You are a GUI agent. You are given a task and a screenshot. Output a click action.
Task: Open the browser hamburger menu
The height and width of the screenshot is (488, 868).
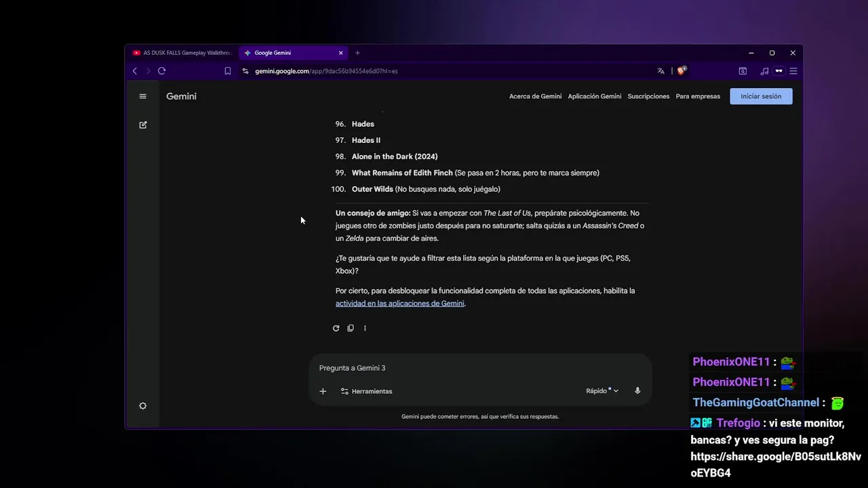click(x=793, y=71)
